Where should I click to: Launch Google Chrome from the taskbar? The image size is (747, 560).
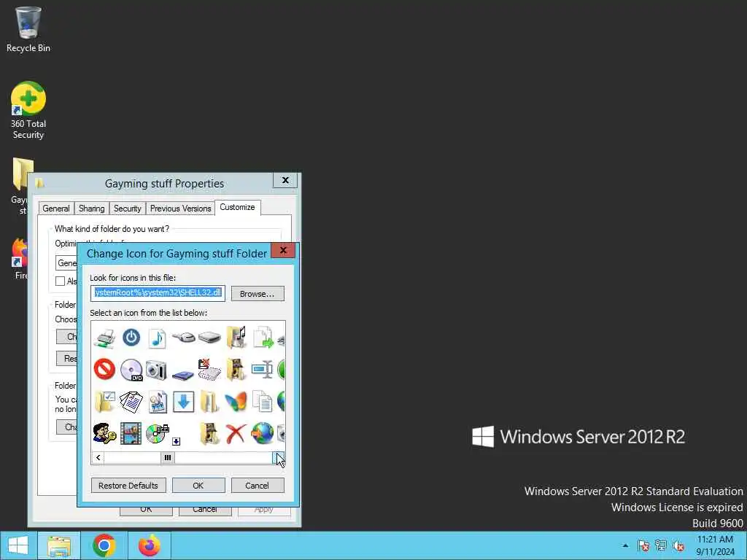point(104,545)
